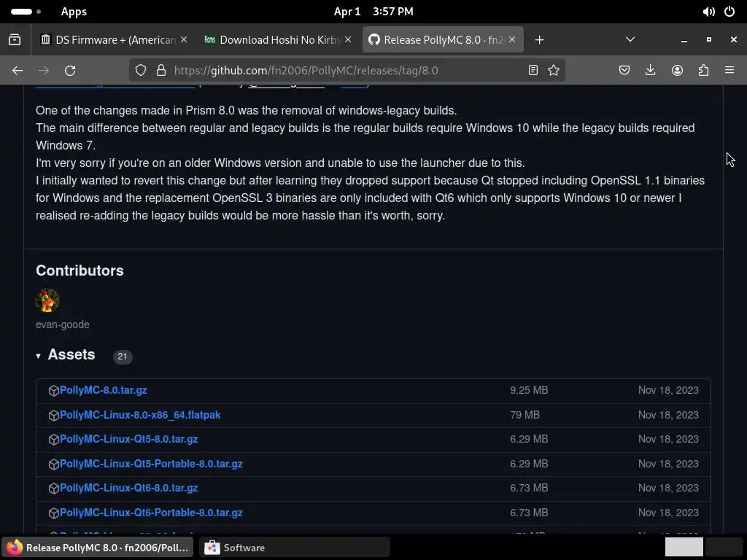The height and width of the screenshot is (560, 747).
Task: Click package icon beside PollyMC-Linux-Qt5-Portable-8.0.tar.gz
Action: coord(54,464)
